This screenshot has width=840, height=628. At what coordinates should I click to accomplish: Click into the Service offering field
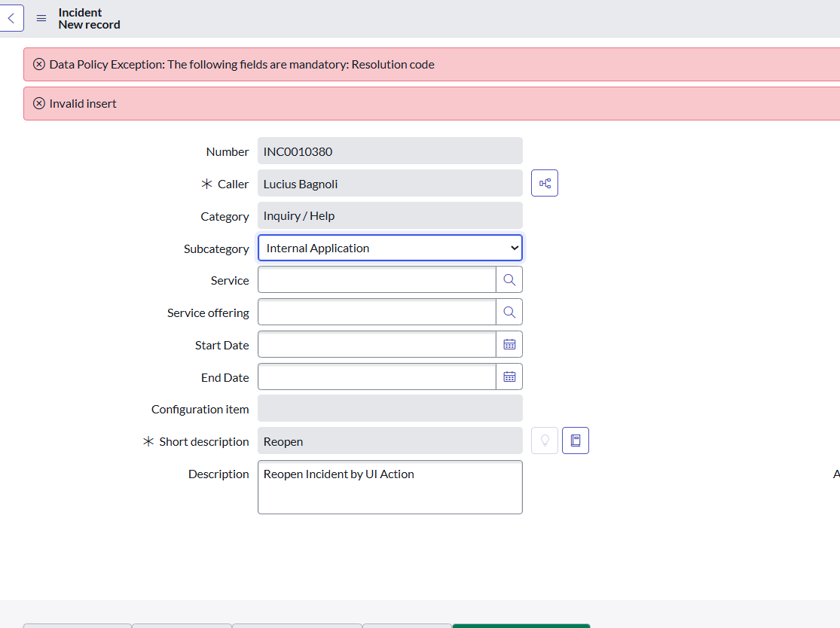pyautogui.click(x=377, y=312)
